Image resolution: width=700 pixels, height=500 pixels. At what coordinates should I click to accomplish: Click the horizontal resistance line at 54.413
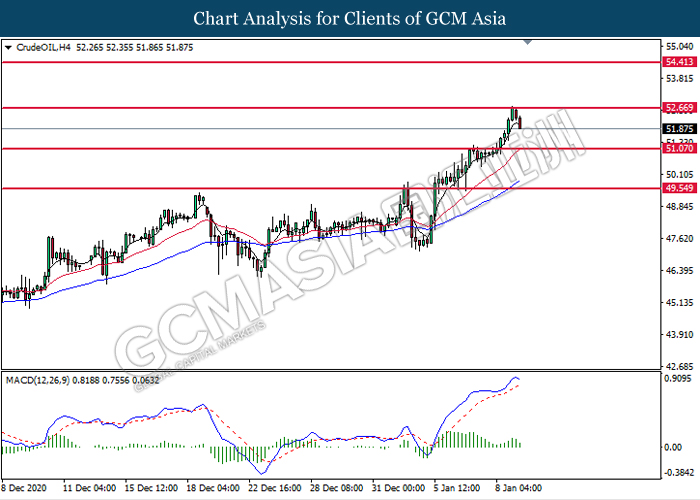point(330,62)
